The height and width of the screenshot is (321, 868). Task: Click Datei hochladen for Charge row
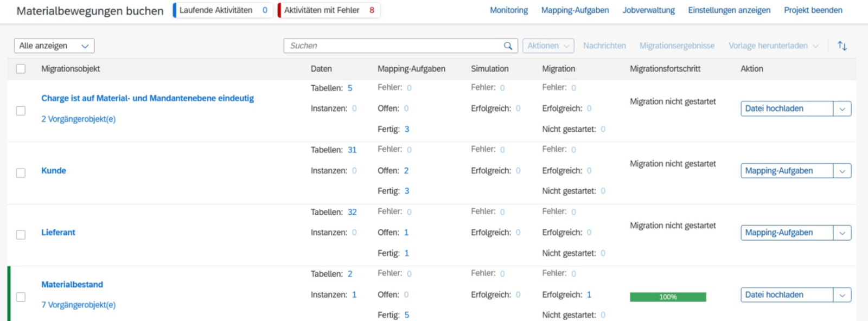click(x=787, y=109)
